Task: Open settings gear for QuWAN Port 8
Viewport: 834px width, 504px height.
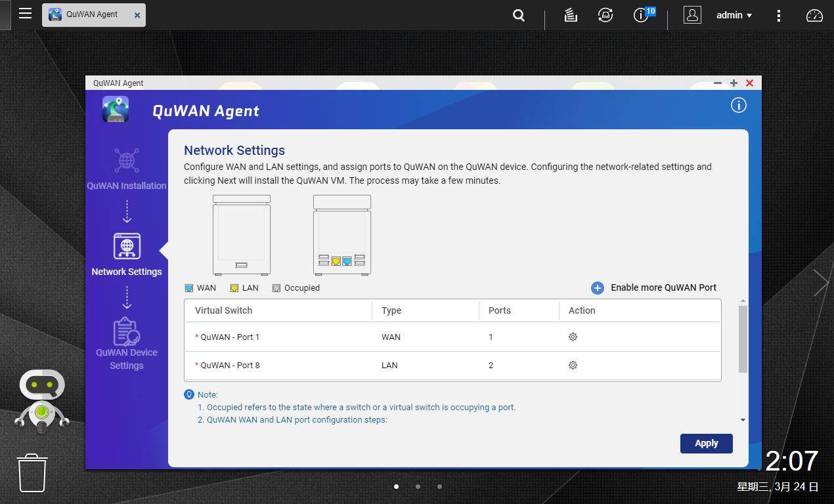Action: tap(573, 365)
